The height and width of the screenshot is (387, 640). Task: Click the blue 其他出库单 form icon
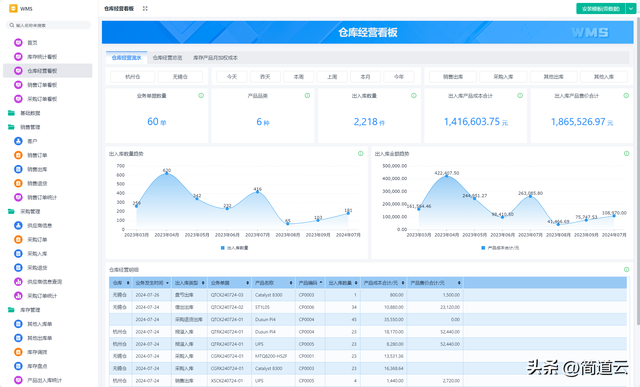[x=18, y=338]
